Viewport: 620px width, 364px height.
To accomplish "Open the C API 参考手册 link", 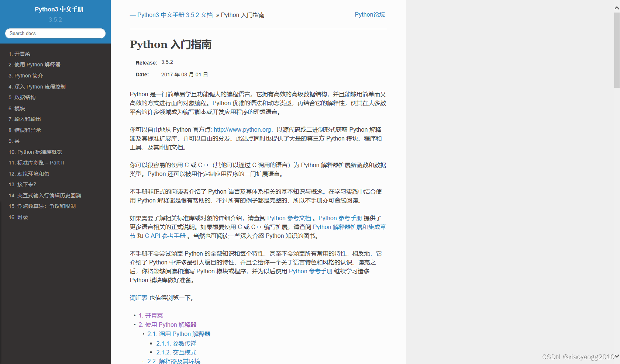I will [x=165, y=236].
